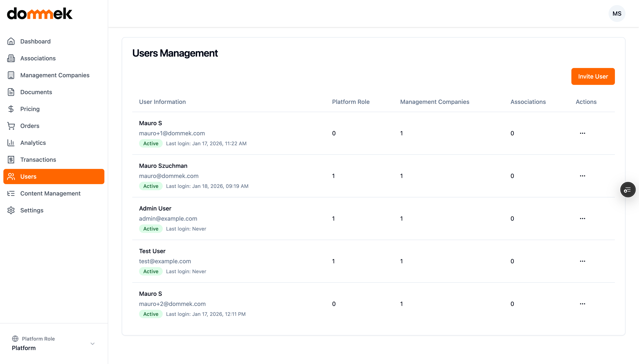This screenshot has height=364, width=639.
Task: Click the Documents file icon
Action: coord(11,92)
